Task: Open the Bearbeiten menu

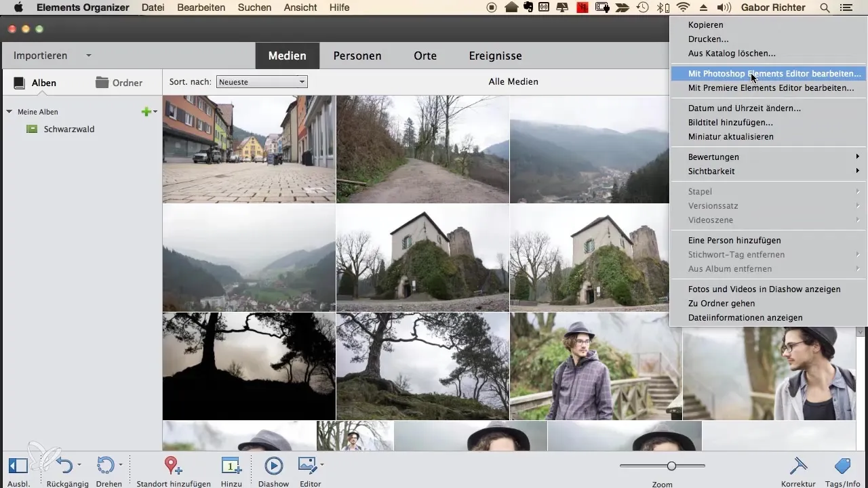Action: click(201, 7)
